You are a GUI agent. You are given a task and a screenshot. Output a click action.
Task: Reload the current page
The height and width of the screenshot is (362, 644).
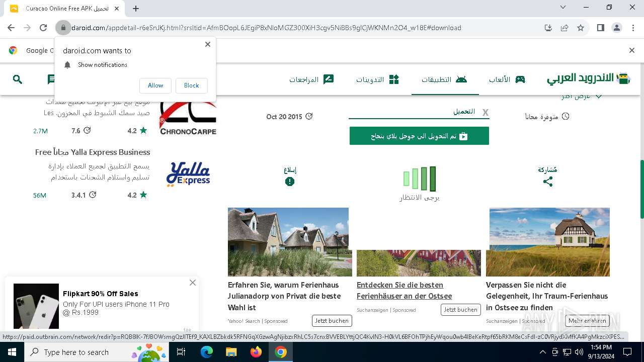pyautogui.click(x=43, y=28)
